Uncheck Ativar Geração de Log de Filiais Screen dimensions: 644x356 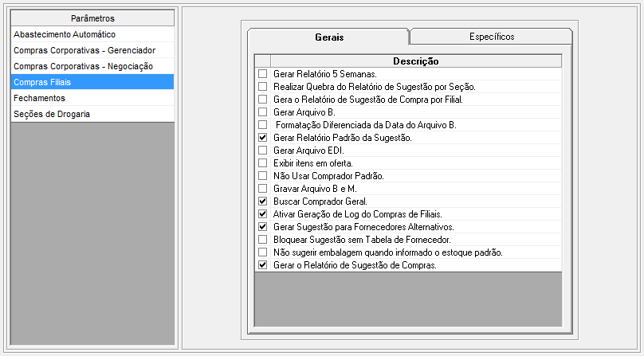[x=262, y=214]
